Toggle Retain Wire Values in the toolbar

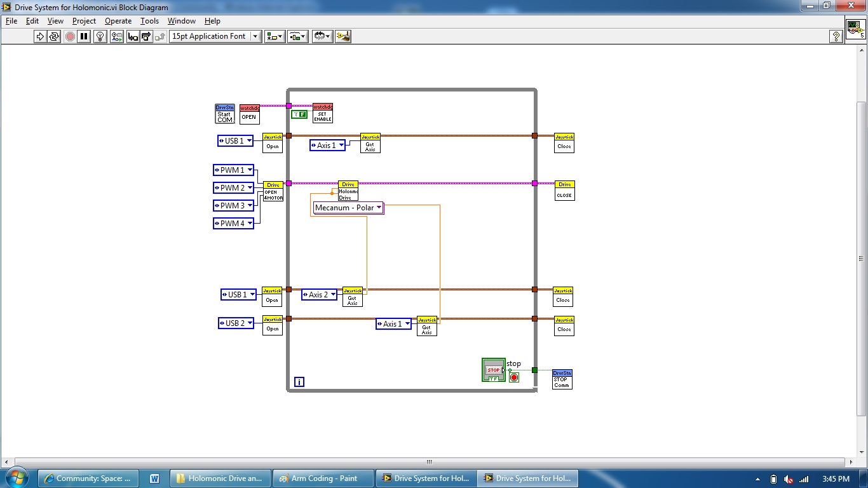pyautogui.click(x=116, y=36)
